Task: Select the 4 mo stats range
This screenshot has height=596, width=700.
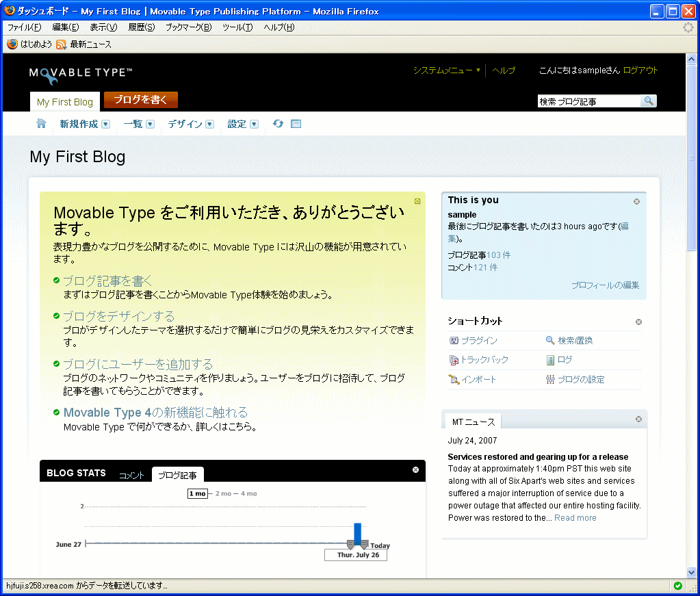Action: (x=248, y=493)
